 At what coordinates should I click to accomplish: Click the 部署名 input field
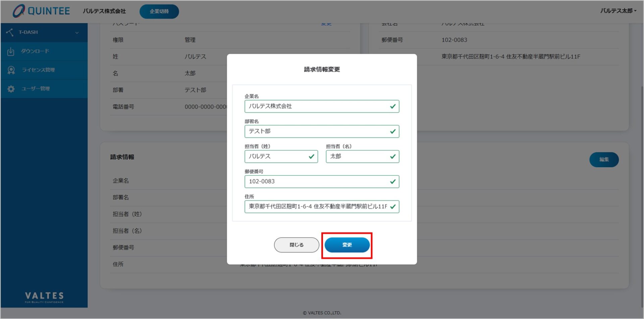[315, 131]
